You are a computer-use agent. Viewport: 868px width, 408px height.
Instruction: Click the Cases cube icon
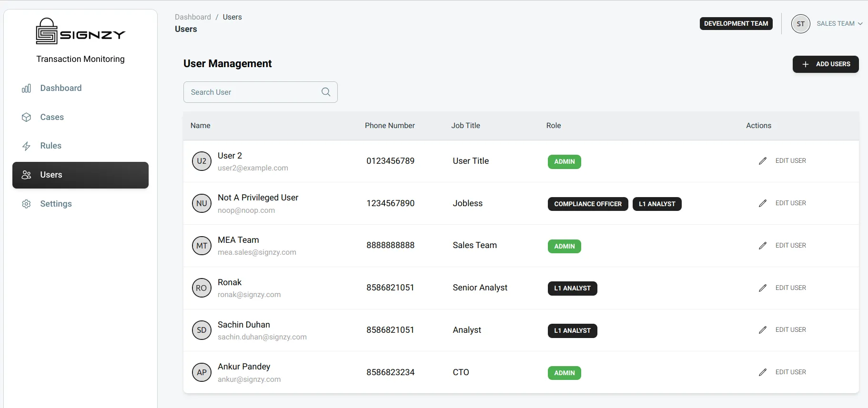click(26, 117)
